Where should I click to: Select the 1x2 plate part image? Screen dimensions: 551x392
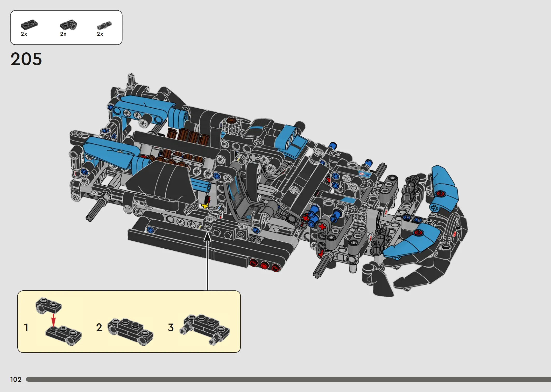tap(29, 24)
